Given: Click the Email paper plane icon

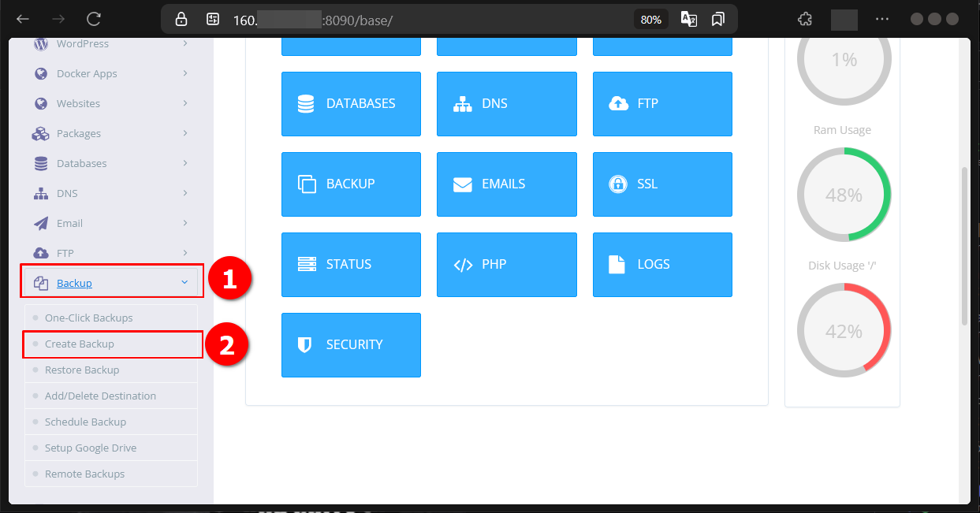Looking at the screenshot, I should pos(41,223).
